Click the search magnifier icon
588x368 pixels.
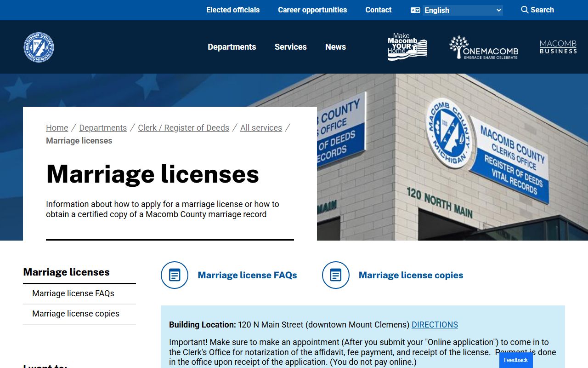pos(525,10)
